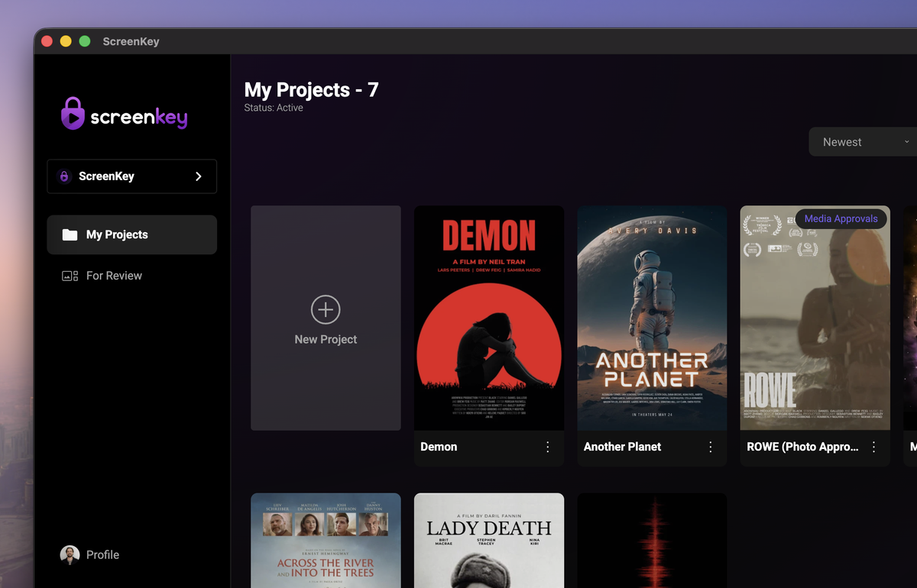The width and height of the screenshot is (917, 588).
Task: Open the ROWE poster thumbnail
Action: point(815,318)
